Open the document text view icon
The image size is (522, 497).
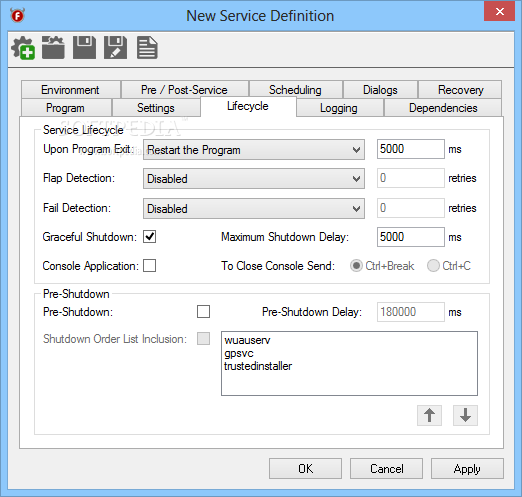[147, 48]
